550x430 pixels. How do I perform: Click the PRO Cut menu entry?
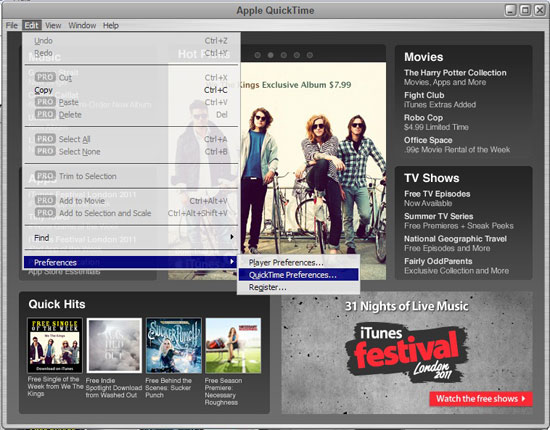click(131, 78)
